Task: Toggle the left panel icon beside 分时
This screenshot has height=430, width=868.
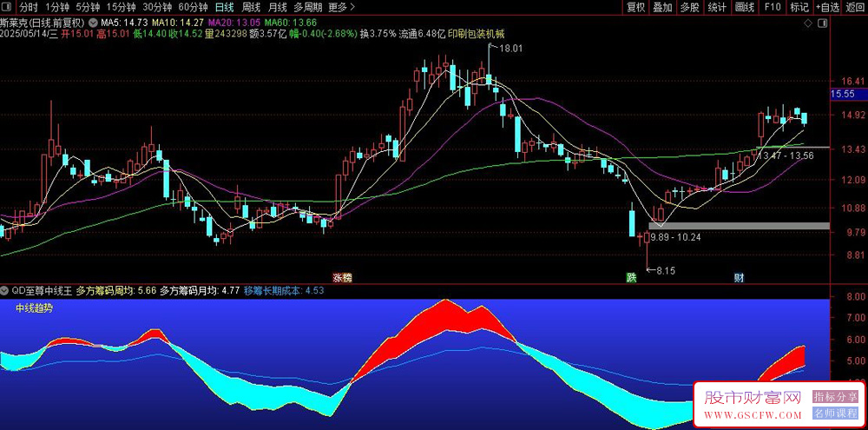Action: pyautogui.click(x=7, y=7)
